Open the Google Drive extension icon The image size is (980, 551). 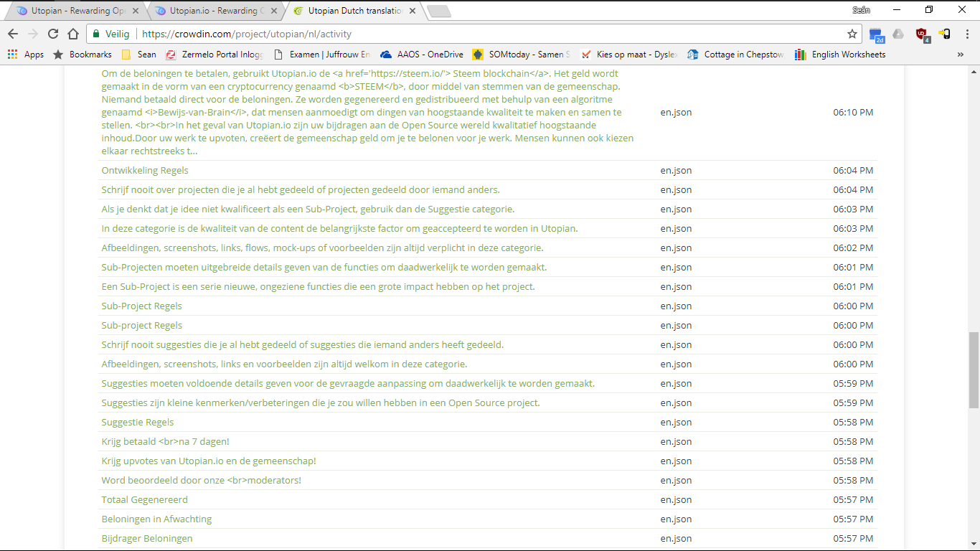click(898, 34)
